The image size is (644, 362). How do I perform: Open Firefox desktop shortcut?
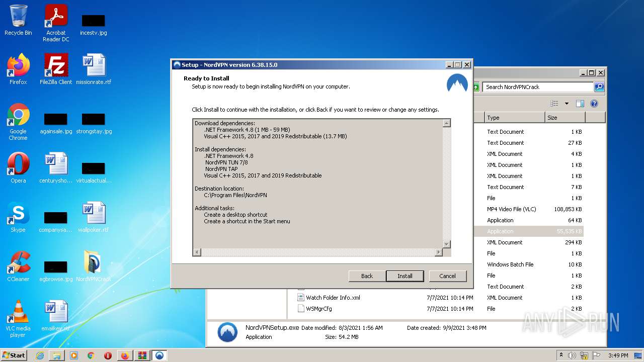[18, 69]
